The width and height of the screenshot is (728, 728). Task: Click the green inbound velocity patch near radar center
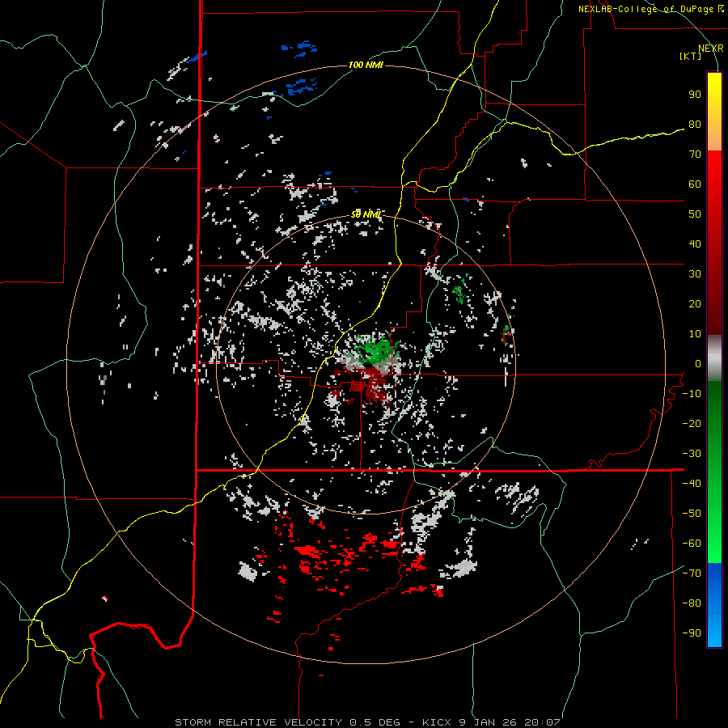click(x=375, y=349)
